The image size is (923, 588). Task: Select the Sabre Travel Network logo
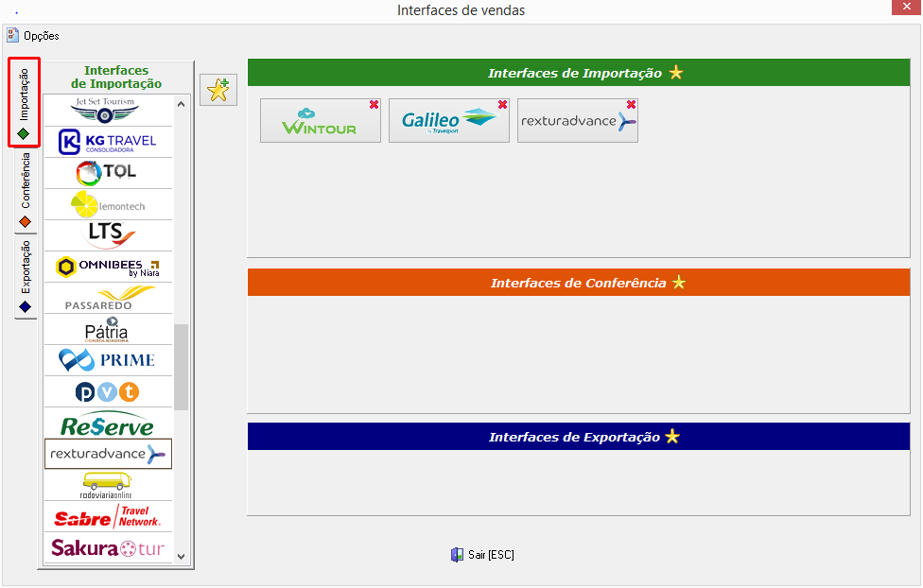pyautogui.click(x=109, y=516)
